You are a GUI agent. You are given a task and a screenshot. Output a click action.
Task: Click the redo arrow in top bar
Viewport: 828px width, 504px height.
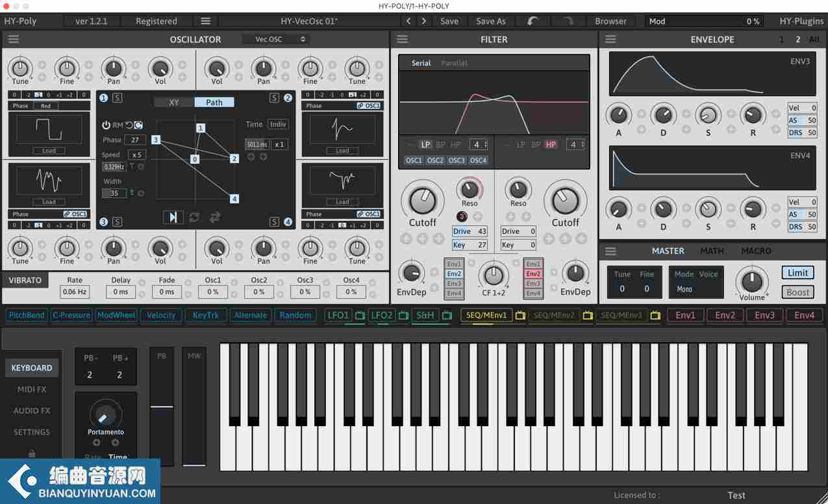[x=568, y=21]
